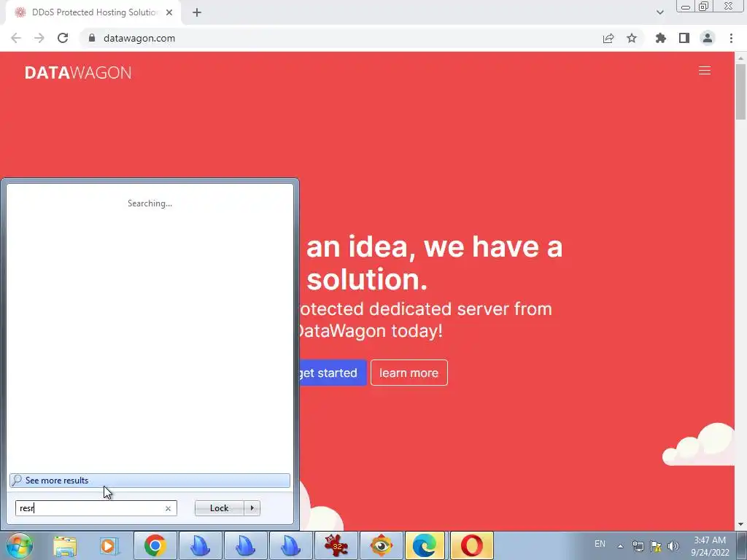The image size is (747, 560).
Task: Click the EN language indicator
Action: click(x=600, y=544)
